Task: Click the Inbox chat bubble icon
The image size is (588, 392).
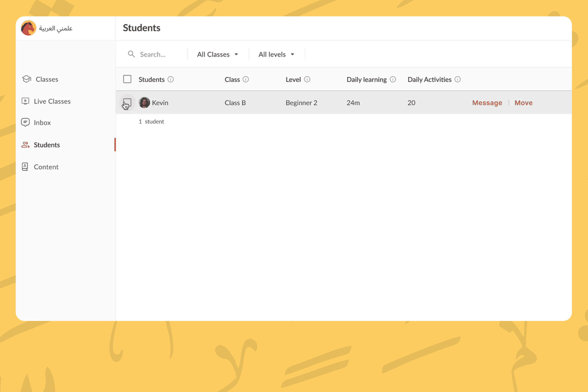Action: tap(25, 122)
